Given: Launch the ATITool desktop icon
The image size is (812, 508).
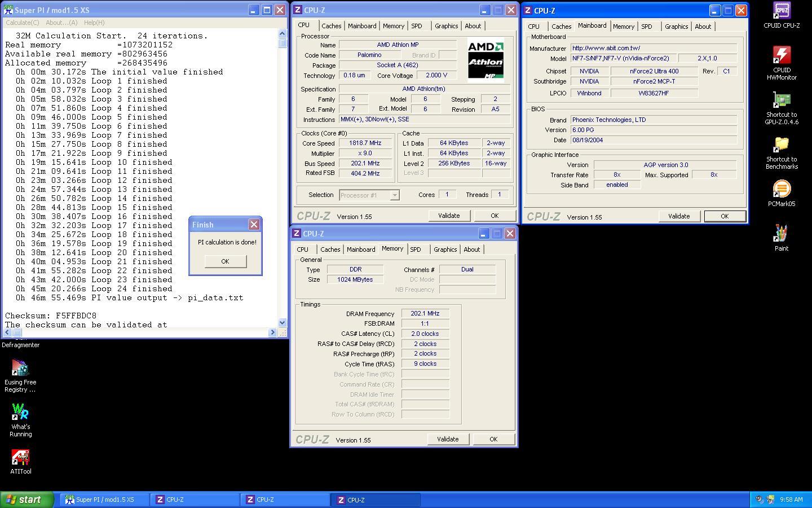Looking at the screenshot, I should tap(20, 462).
